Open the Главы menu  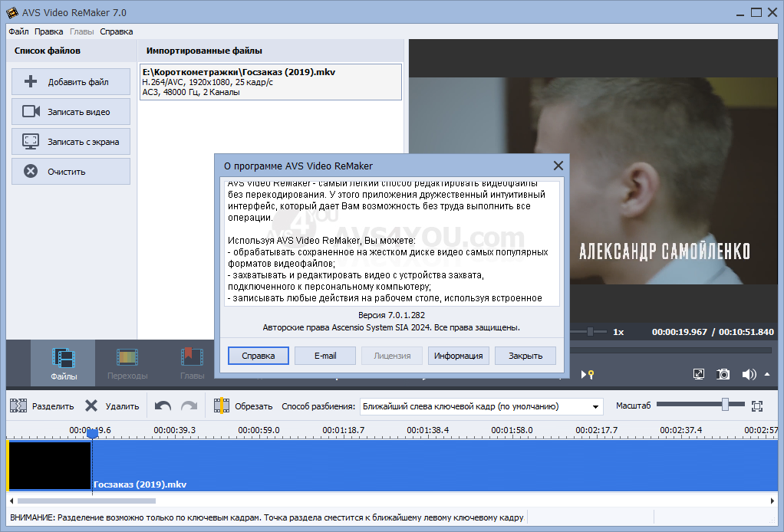click(x=81, y=31)
